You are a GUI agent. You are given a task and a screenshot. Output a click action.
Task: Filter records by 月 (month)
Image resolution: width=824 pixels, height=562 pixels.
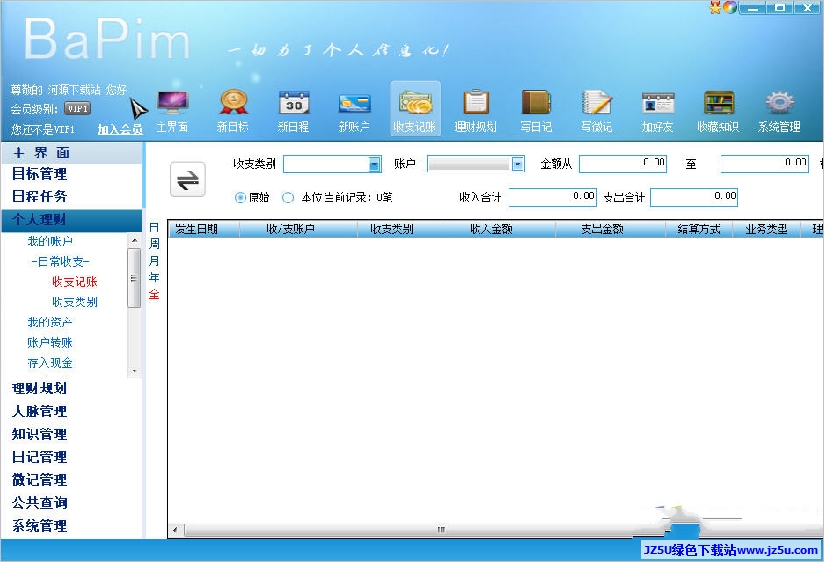tap(154, 261)
